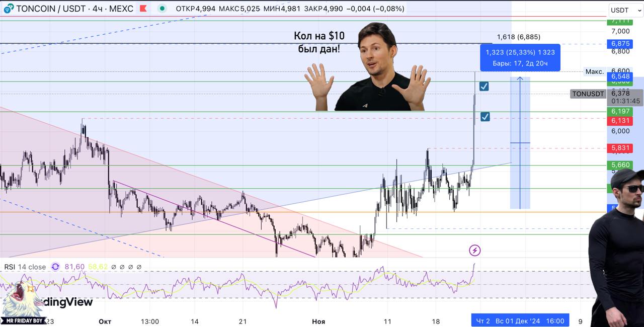Click the 5,660 green price level label
Image resolution: width=644 pixels, height=327 pixels.
point(620,165)
